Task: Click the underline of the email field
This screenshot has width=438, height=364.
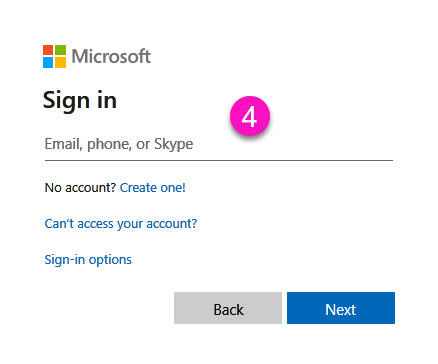Action: click(x=219, y=160)
